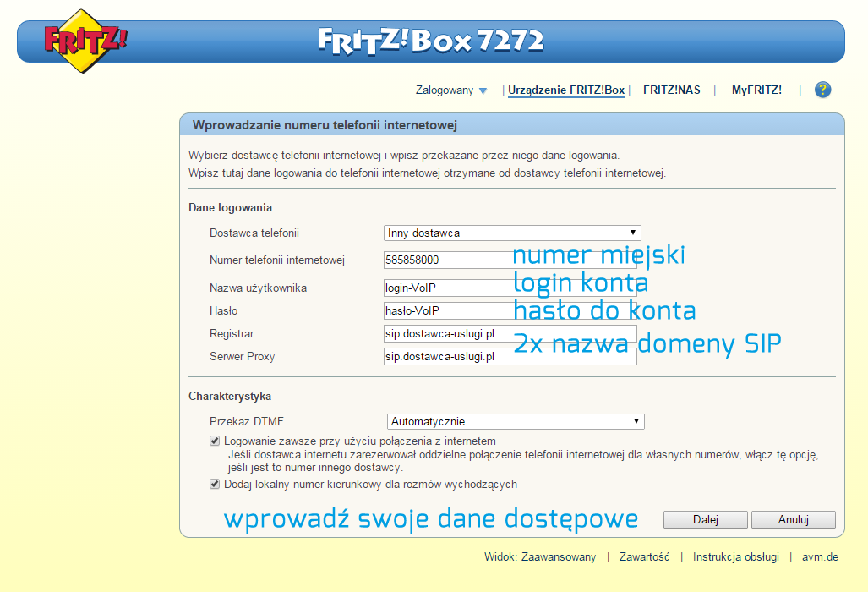The width and height of the screenshot is (868, 592).
Task: Open the help question mark icon
Action: [822, 89]
